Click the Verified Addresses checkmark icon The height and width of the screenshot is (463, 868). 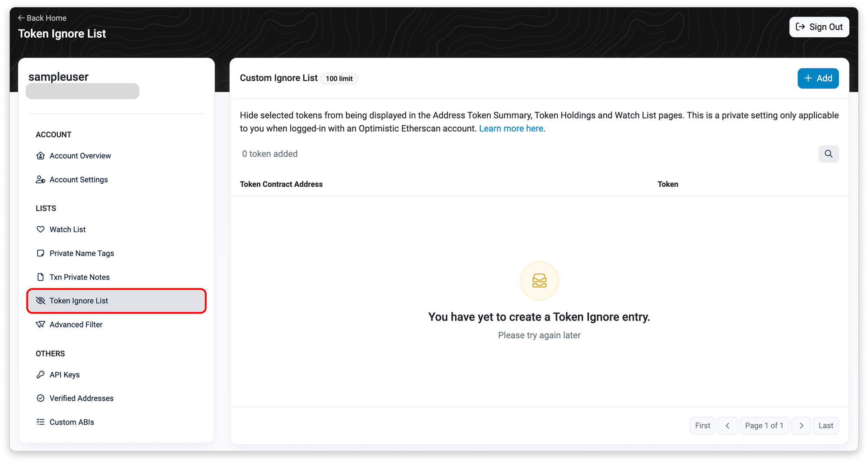pos(40,398)
